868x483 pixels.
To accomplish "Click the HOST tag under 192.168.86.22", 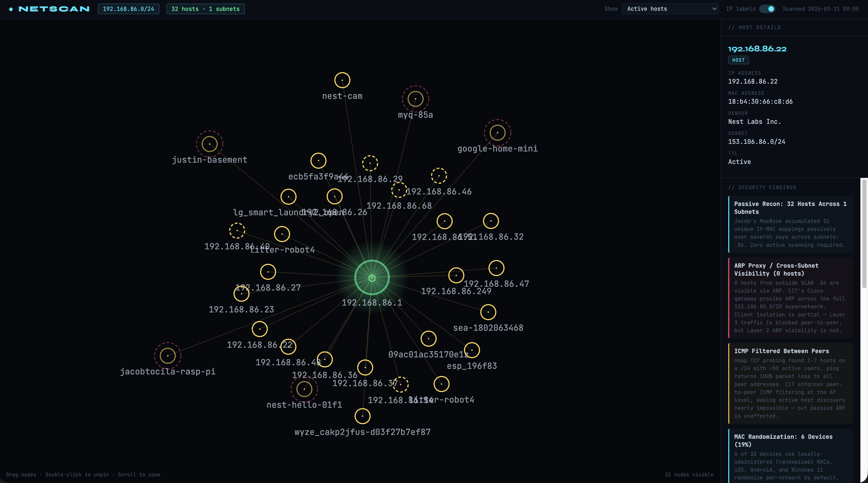I will (x=738, y=60).
